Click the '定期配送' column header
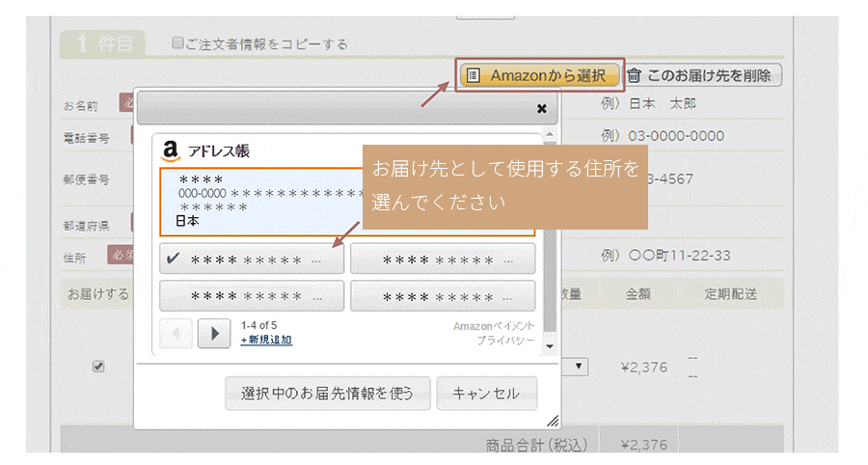 (x=730, y=294)
